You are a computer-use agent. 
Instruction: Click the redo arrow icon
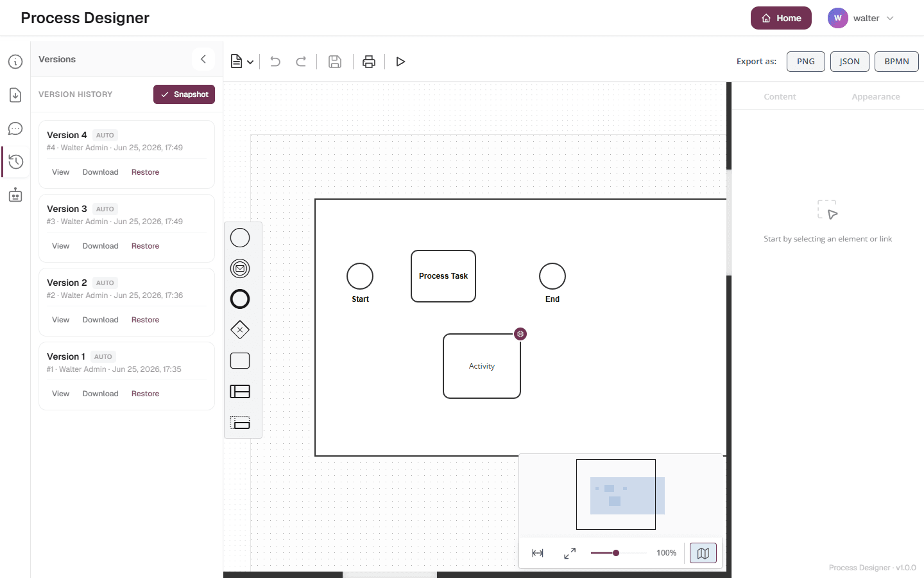[301, 62]
